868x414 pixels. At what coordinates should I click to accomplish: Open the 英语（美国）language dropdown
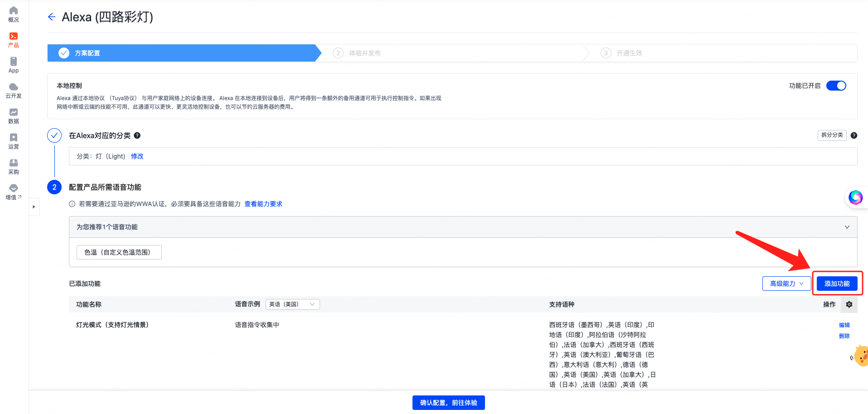coord(292,304)
